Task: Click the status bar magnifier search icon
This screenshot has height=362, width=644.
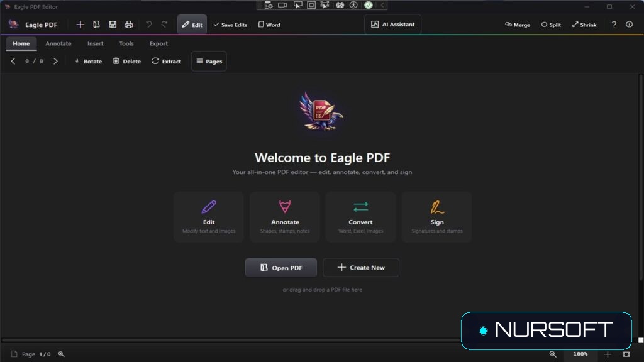Action: (61, 354)
